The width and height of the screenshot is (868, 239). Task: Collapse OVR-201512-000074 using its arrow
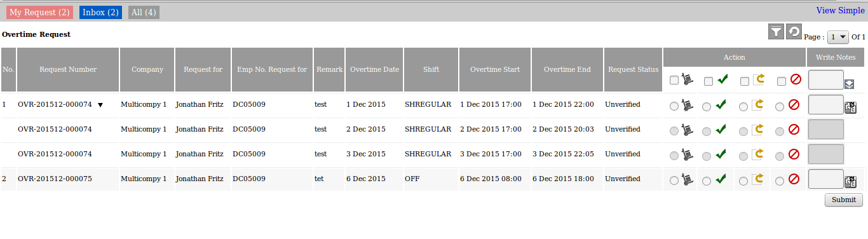[100, 105]
